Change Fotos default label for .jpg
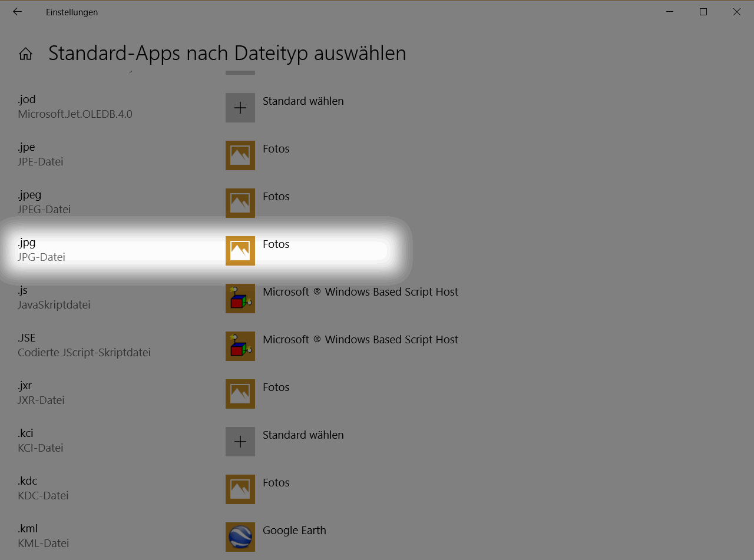This screenshot has width=754, height=560. pos(276,244)
